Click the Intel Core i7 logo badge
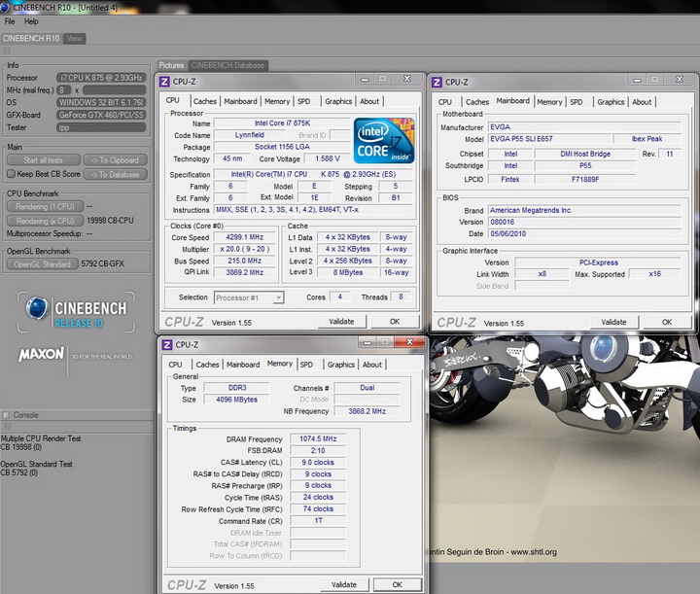The width and height of the screenshot is (700, 594). pyautogui.click(x=383, y=138)
